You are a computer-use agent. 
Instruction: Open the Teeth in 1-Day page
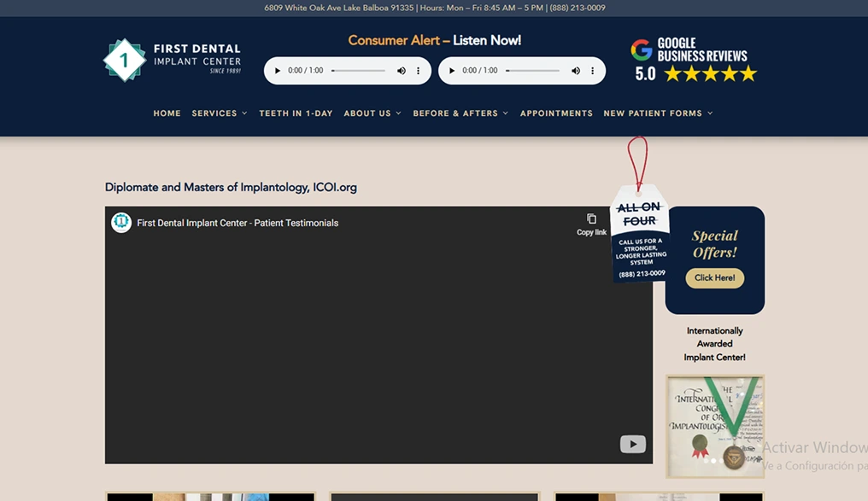pos(296,114)
